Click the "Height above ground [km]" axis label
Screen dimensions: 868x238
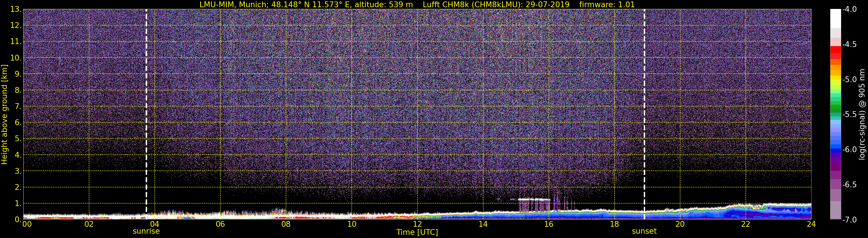pos(4,115)
